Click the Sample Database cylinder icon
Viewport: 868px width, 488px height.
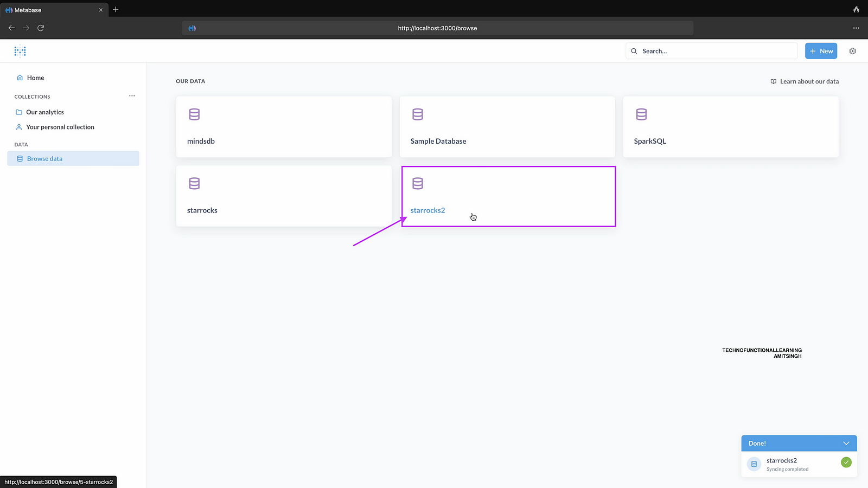coord(417,114)
